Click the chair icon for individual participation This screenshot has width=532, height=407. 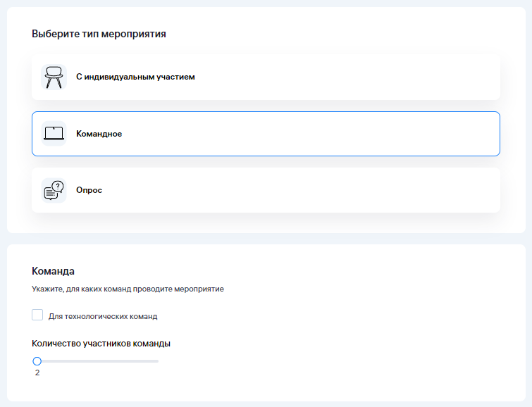pyautogui.click(x=54, y=77)
